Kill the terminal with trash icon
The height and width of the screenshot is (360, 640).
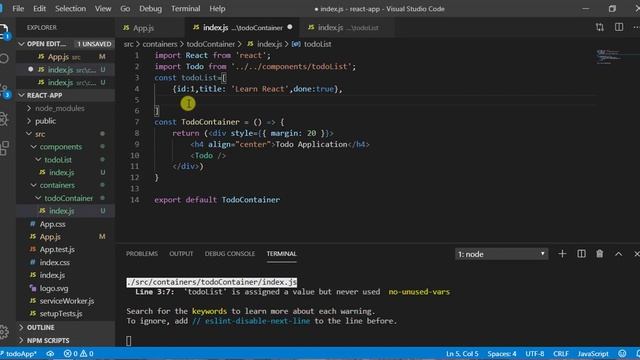pos(600,254)
